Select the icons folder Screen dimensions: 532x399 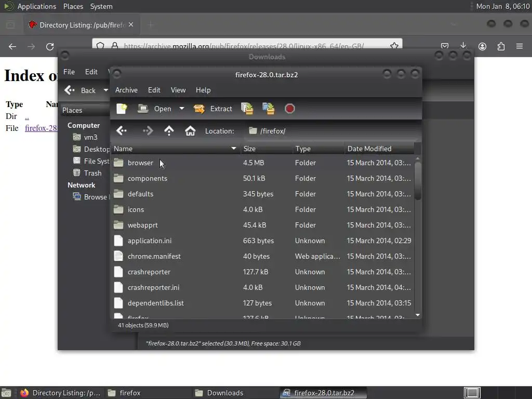pos(136,209)
